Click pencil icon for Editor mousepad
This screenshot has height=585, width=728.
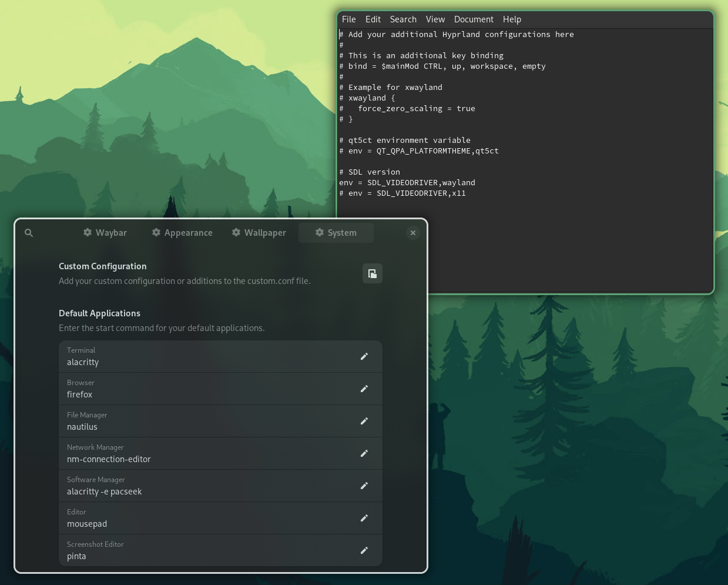coord(364,518)
